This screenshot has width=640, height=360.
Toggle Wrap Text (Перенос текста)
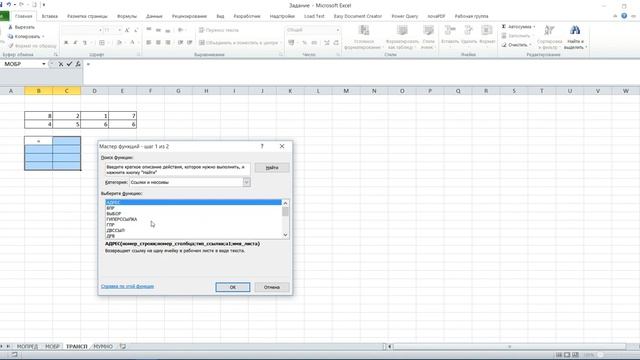tap(219, 30)
